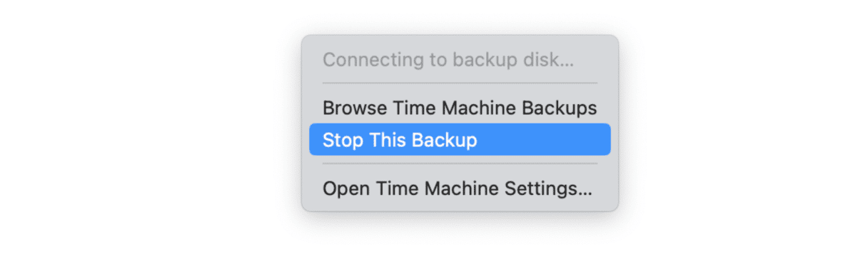This screenshot has width=868, height=267.
Task: Click the Browse Time Machine Backups text
Action: point(460,109)
